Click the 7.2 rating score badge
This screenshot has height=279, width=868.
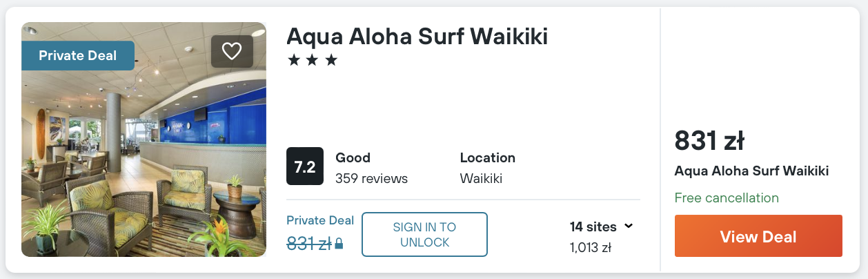(x=305, y=166)
